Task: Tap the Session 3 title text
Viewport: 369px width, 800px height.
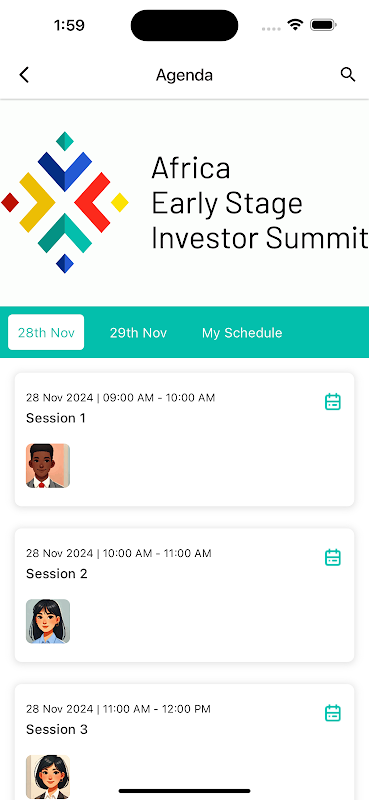Action: (57, 730)
